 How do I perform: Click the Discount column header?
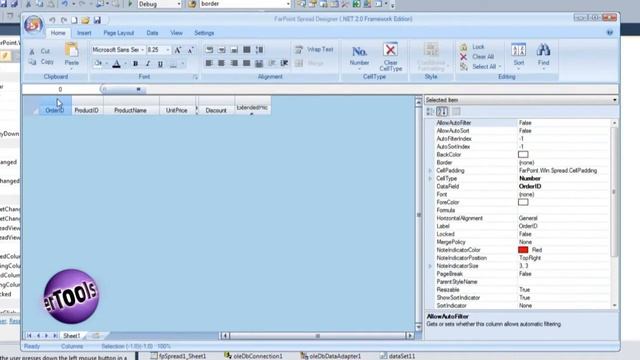(216, 106)
